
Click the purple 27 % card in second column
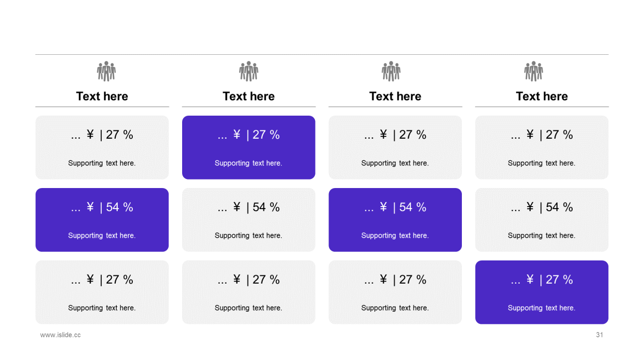click(249, 147)
